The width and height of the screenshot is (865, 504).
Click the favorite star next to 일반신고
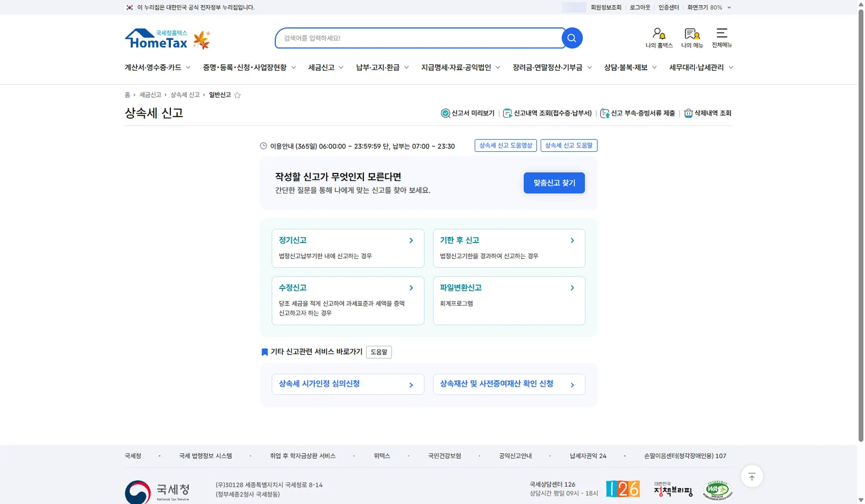237,95
